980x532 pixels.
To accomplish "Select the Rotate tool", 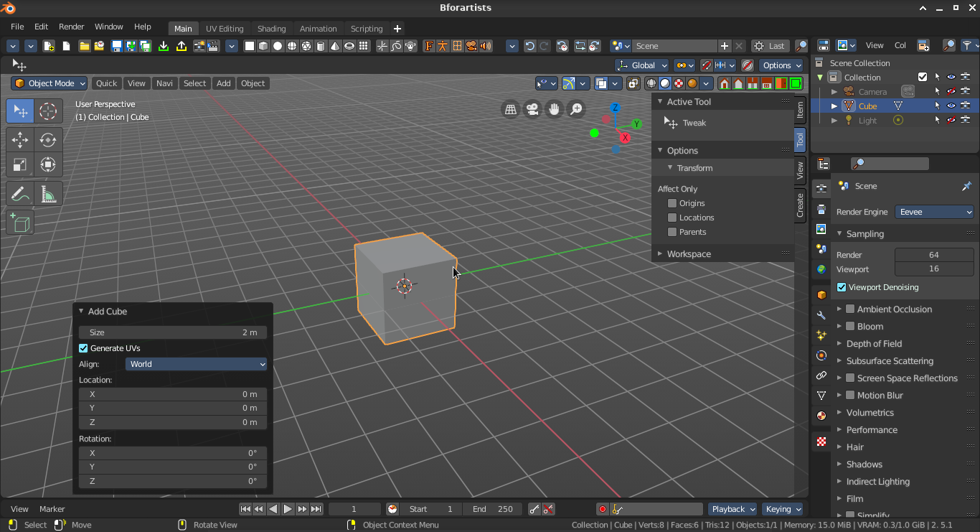I will point(48,140).
